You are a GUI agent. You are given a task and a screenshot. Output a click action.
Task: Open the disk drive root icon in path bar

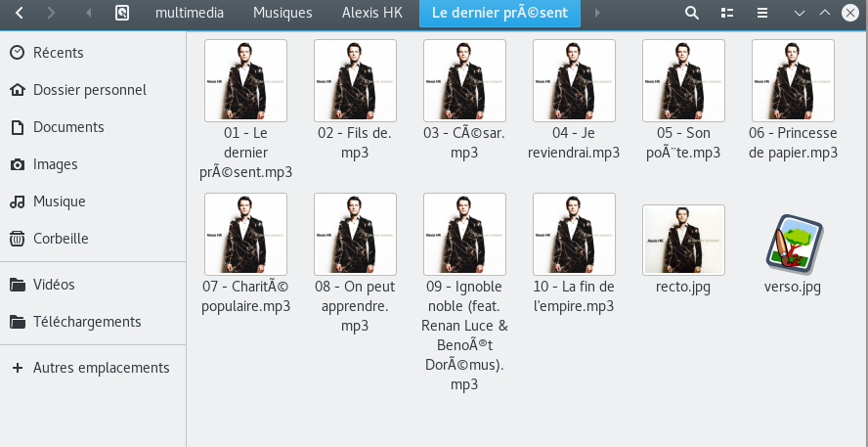pos(122,13)
